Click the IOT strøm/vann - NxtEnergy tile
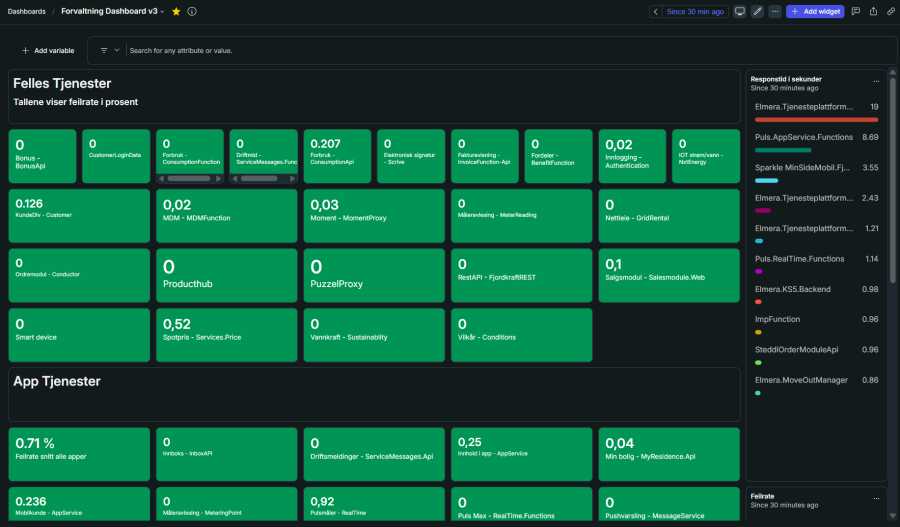Image resolution: width=900 pixels, height=527 pixels. 706,156
